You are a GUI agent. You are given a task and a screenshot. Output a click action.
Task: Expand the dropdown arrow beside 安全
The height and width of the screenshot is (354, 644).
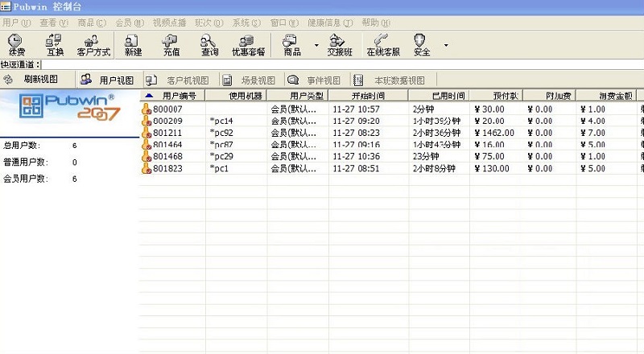pos(446,45)
